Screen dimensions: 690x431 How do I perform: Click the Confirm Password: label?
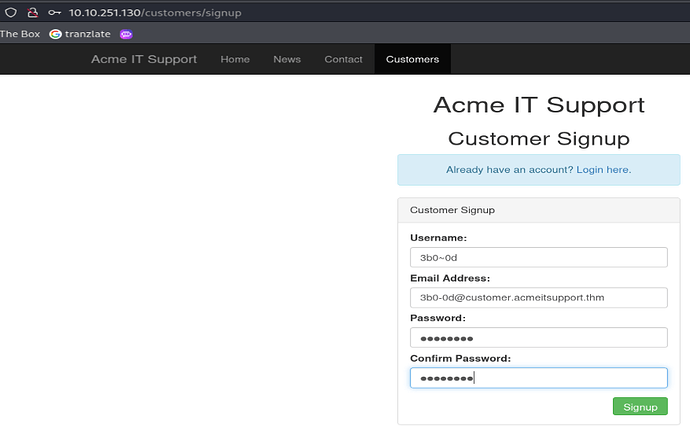coord(460,358)
